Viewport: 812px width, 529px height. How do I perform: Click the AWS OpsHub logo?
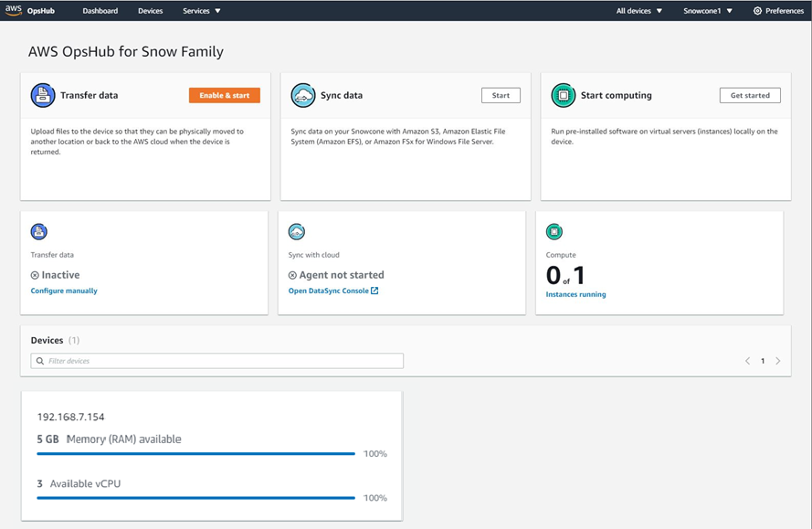coord(29,11)
